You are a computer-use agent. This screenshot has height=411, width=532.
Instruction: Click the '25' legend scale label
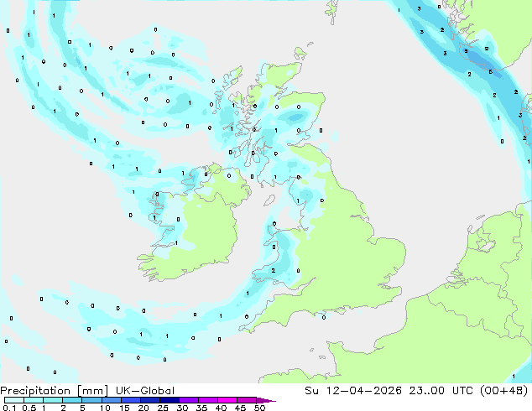coord(163,408)
